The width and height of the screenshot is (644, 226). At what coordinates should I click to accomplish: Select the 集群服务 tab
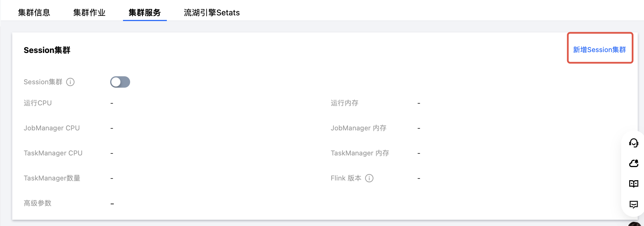pyautogui.click(x=145, y=13)
